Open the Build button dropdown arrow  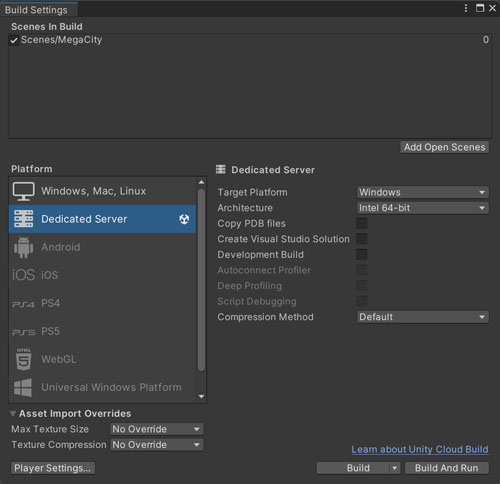395,468
